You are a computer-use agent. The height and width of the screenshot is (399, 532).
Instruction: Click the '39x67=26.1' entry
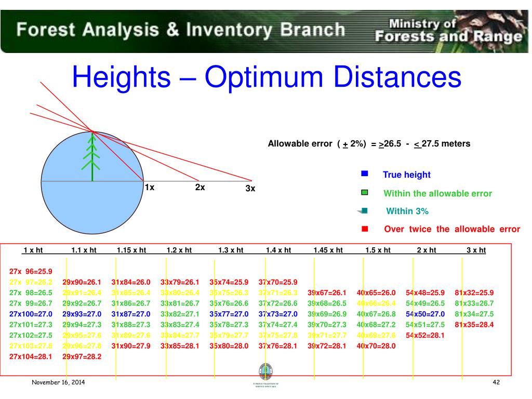pos(327,293)
